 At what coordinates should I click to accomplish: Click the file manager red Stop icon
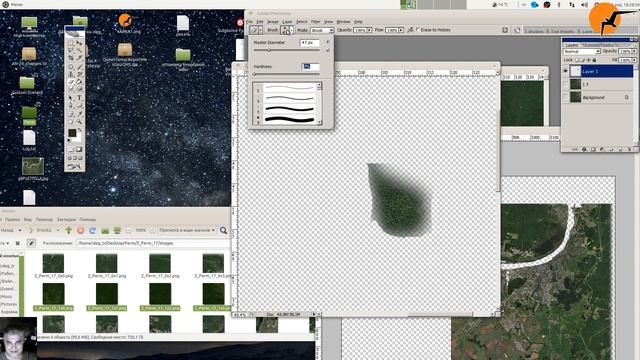click(x=81, y=231)
